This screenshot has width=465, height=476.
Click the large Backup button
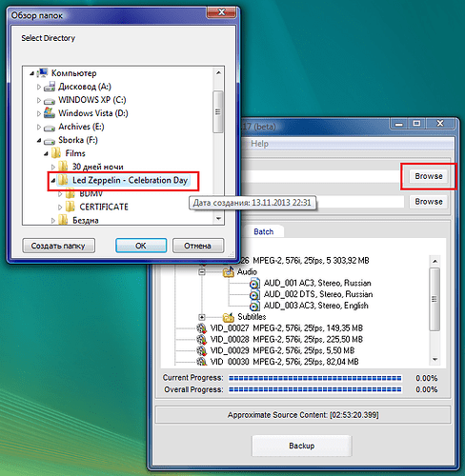coord(302,446)
